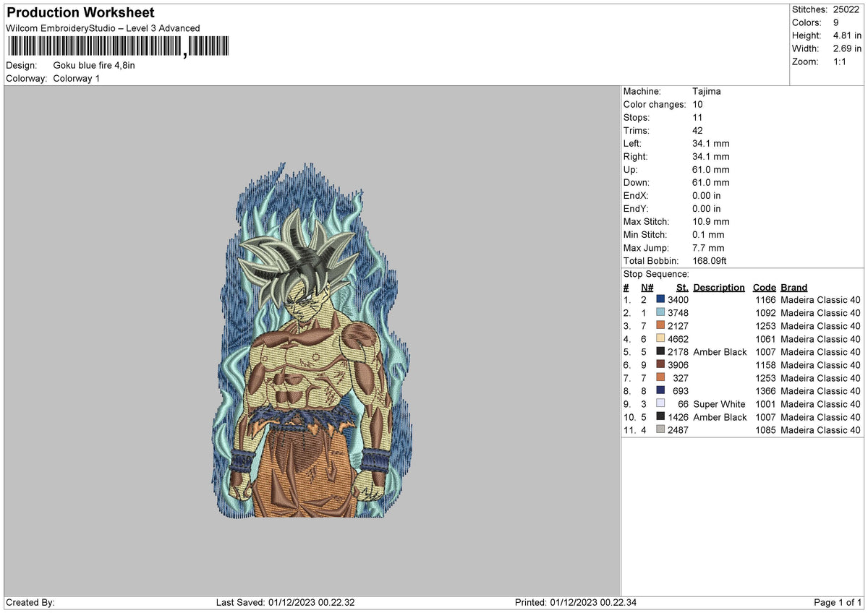Click thread code '1366' in stop 8
868x613 pixels.
pos(765,390)
